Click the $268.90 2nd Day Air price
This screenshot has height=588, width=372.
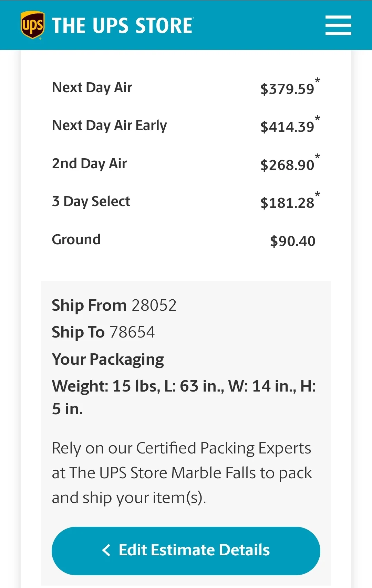point(287,165)
